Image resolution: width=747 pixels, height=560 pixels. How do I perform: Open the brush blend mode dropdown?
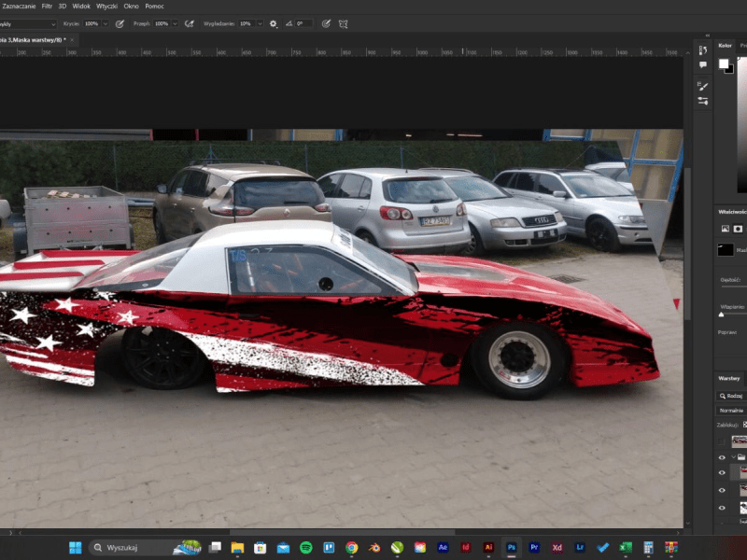[28, 24]
